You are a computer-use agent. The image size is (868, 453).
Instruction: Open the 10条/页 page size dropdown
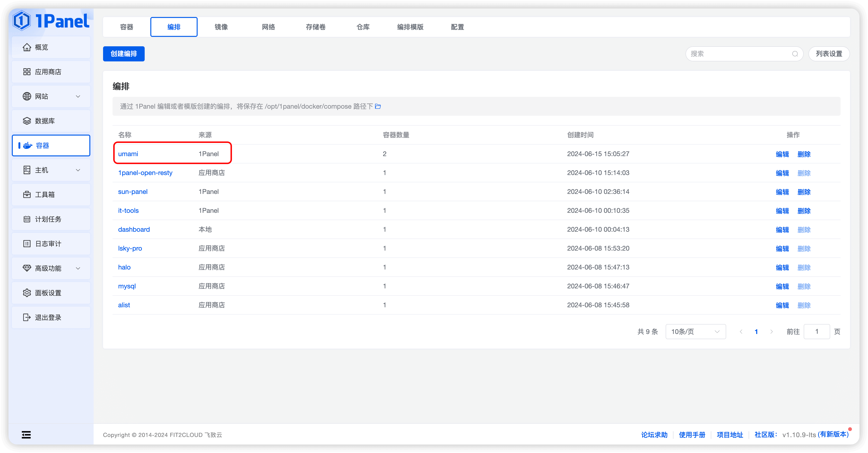point(695,332)
